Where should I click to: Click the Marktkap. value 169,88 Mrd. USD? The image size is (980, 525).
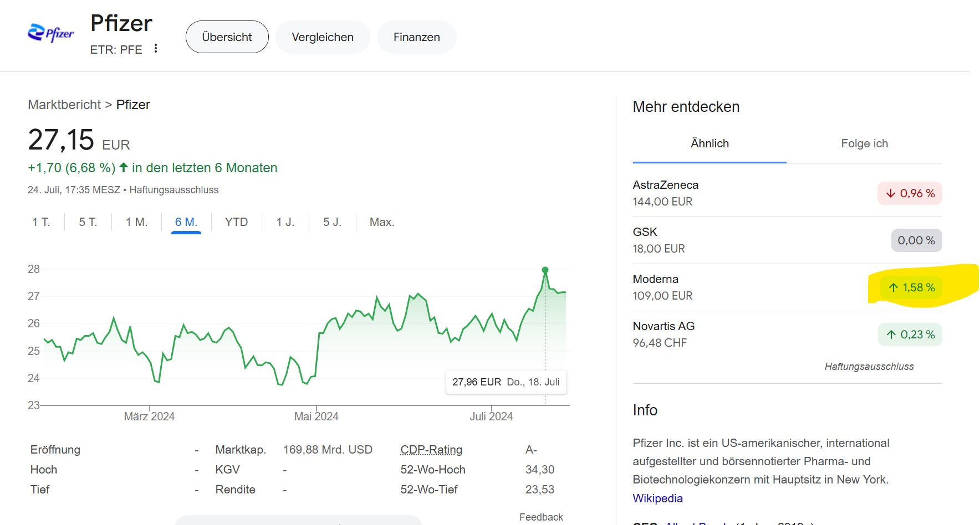coord(328,450)
